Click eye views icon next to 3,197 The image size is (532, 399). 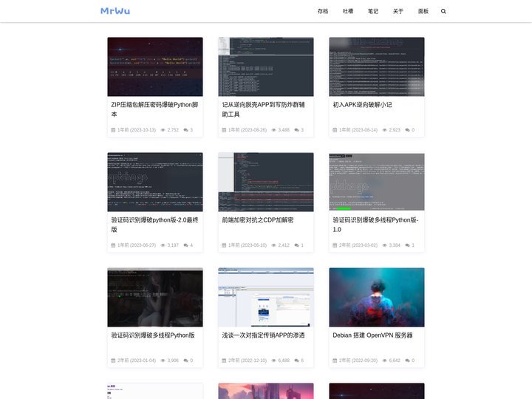tap(163, 245)
